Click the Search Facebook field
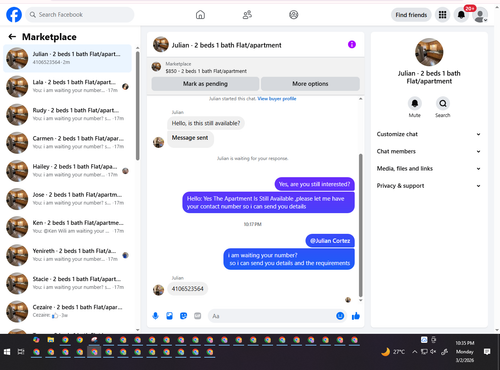The height and width of the screenshot is (370, 500). pos(80,15)
